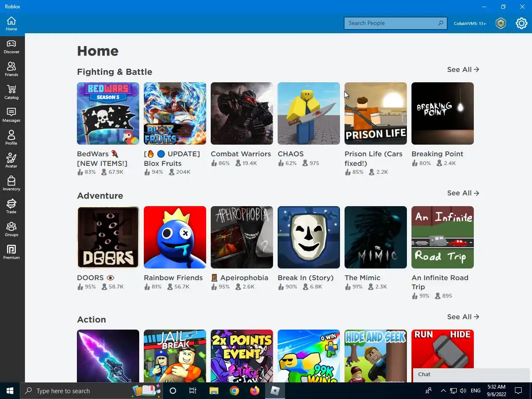Open the Blox Fruits game thumbnail
This screenshot has height=399, width=532.
tap(175, 113)
